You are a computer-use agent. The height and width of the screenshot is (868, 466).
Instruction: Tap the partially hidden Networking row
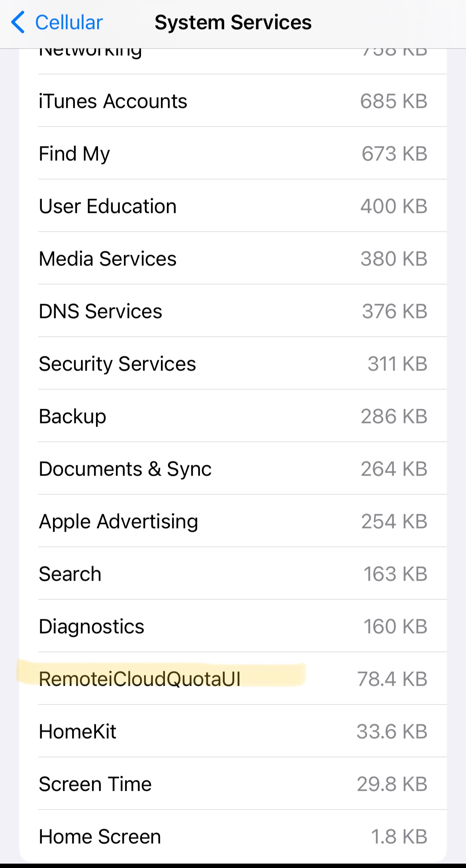click(x=233, y=57)
